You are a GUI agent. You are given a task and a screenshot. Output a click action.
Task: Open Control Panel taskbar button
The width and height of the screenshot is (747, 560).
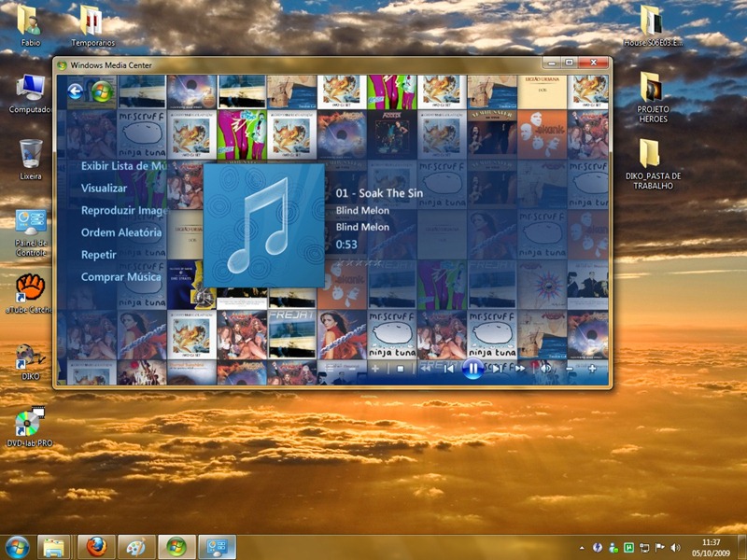[218, 548]
